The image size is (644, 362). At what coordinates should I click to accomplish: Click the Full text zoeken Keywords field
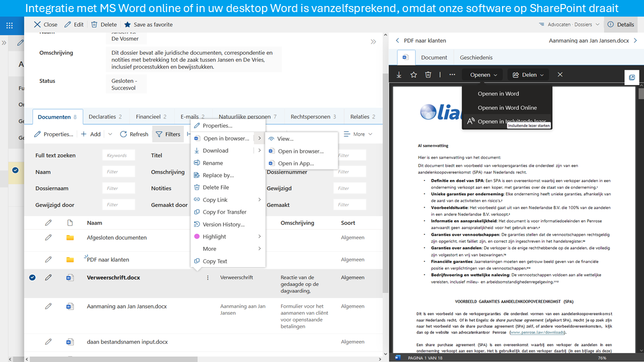(x=119, y=155)
